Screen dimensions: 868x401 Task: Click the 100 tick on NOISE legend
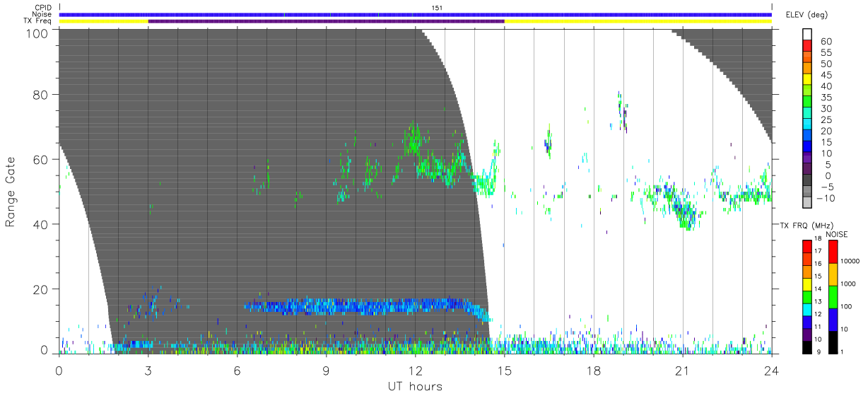[x=848, y=306]
